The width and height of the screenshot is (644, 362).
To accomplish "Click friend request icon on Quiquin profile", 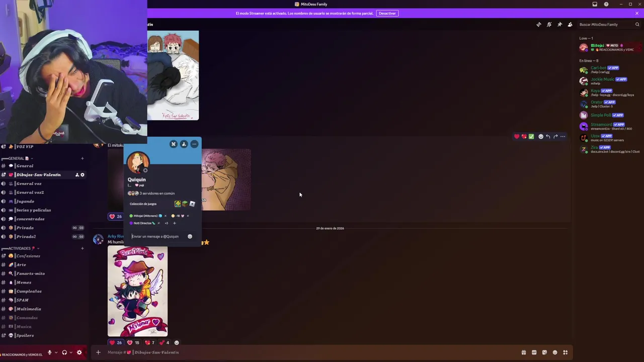I will point(184,144).
